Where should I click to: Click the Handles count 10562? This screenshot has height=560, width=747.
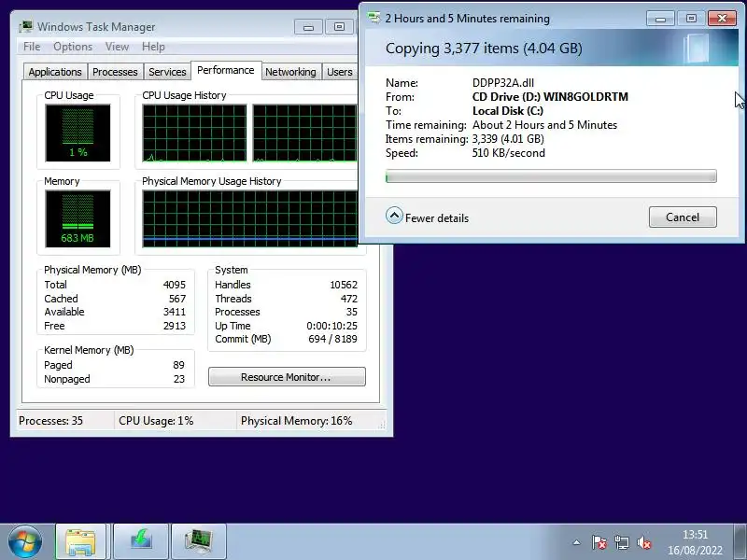click(x=344, y=285)
